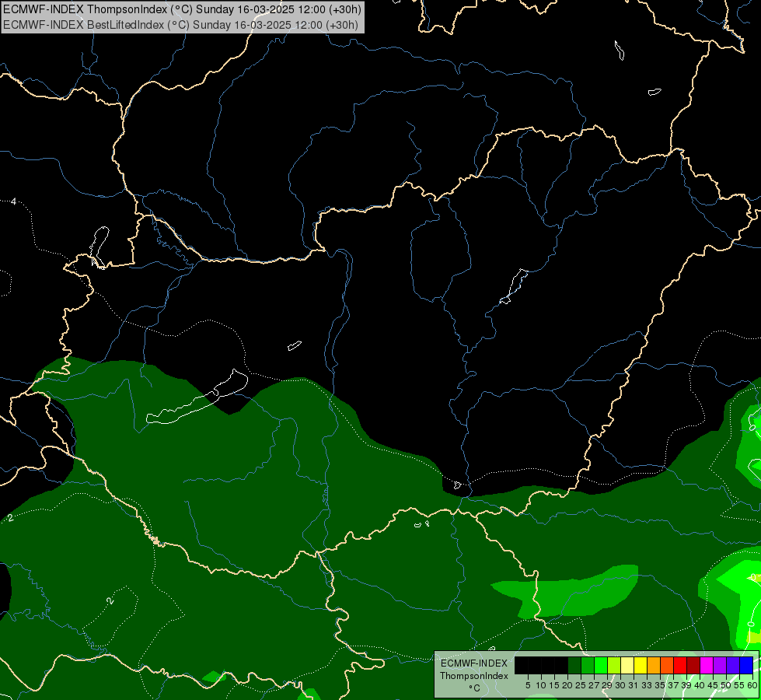761x700 pixels.
Task: Click legend scale value "5"
Action: tap(528, 685)
